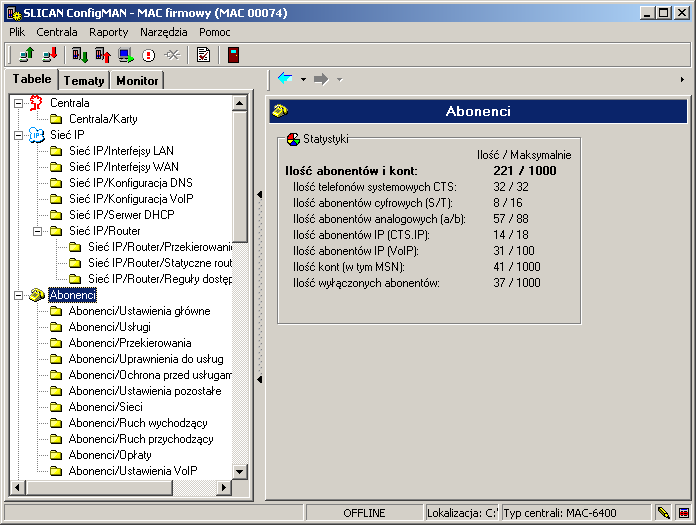Click the Sieć IP/Serwer DHCP folder icon
The height and width of the screenshot is (525, 696).
56,215
